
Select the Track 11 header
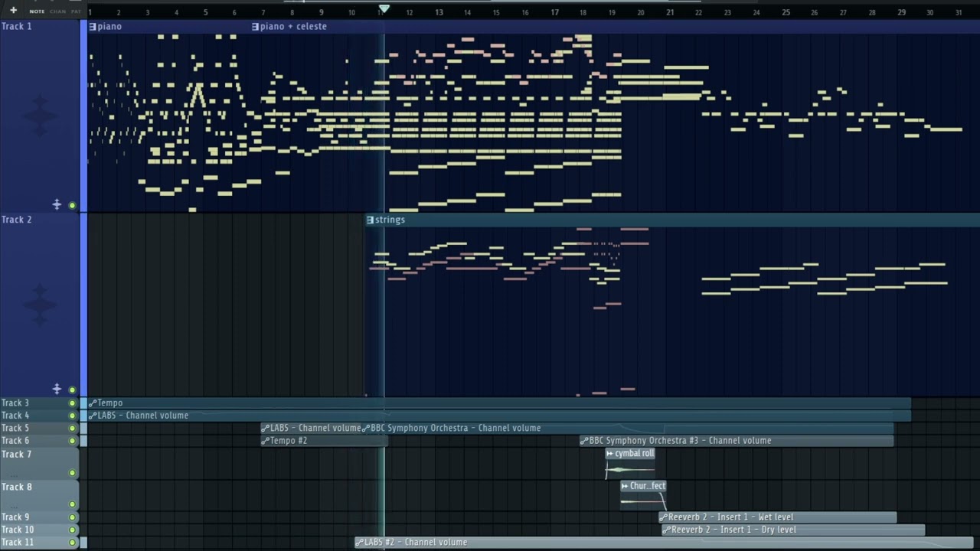point(40,543)
